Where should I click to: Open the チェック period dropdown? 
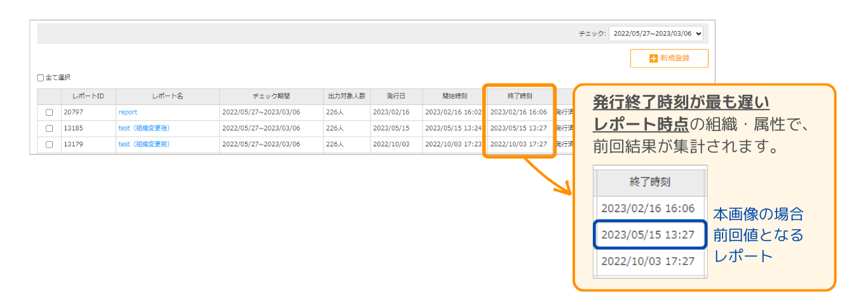656,34
